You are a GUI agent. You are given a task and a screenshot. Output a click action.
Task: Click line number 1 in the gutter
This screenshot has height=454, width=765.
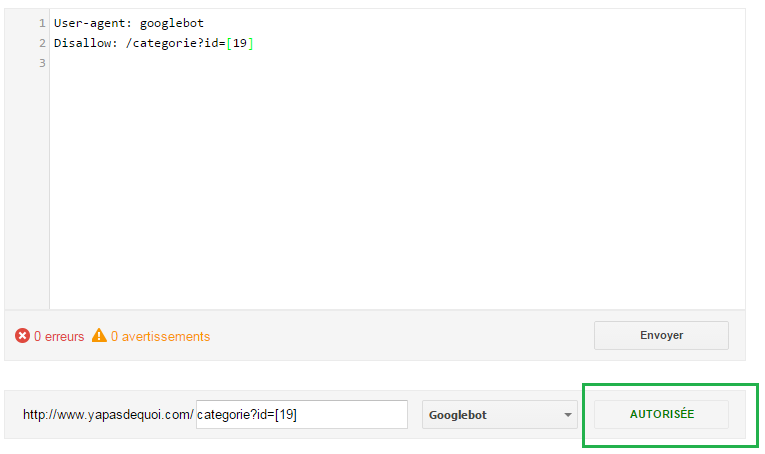[x=42, y=23]
